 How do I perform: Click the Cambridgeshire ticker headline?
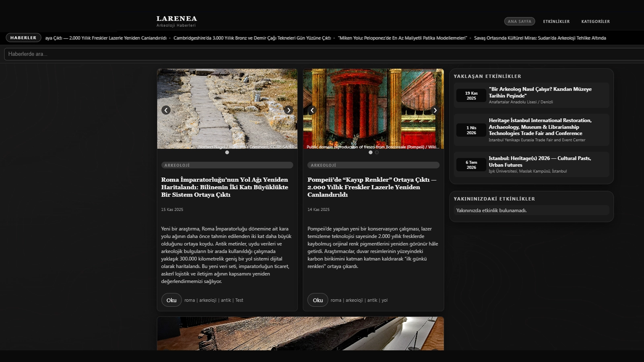pos(252,38)
